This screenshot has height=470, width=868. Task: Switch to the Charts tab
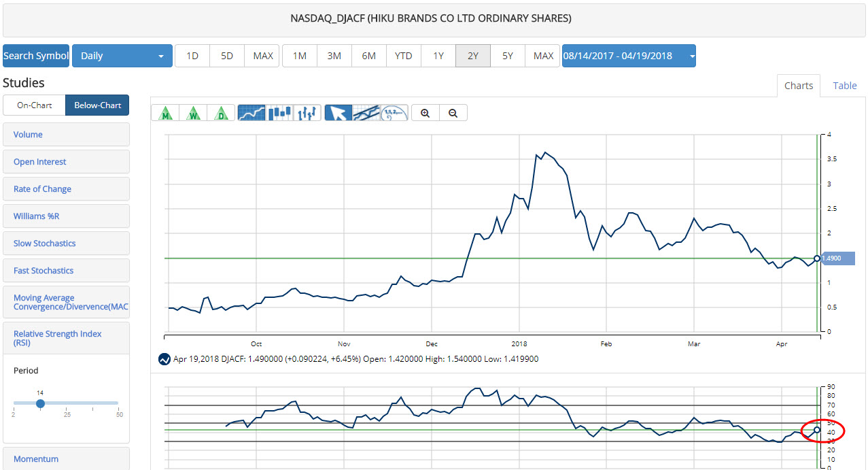tap(799, 86)
